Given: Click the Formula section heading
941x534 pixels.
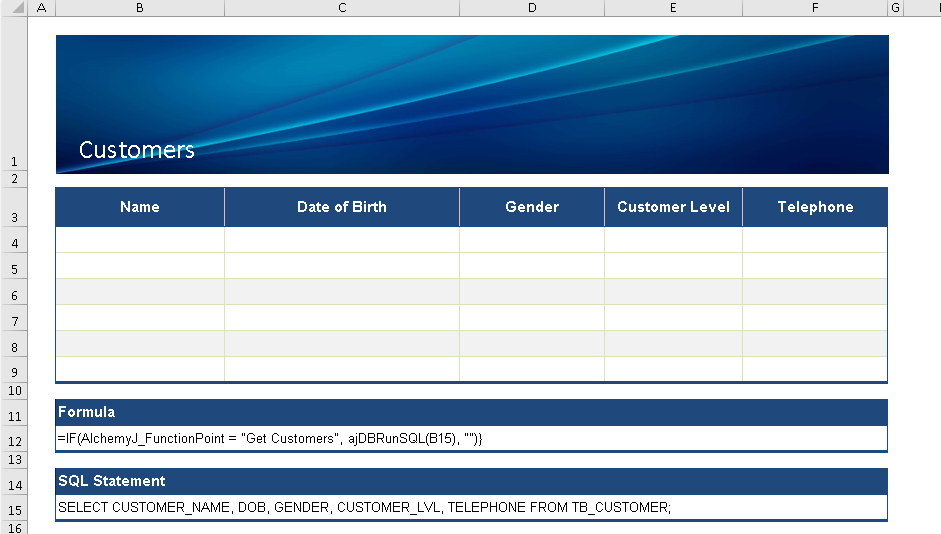Looking at the screenshot, I should [87, 412].
